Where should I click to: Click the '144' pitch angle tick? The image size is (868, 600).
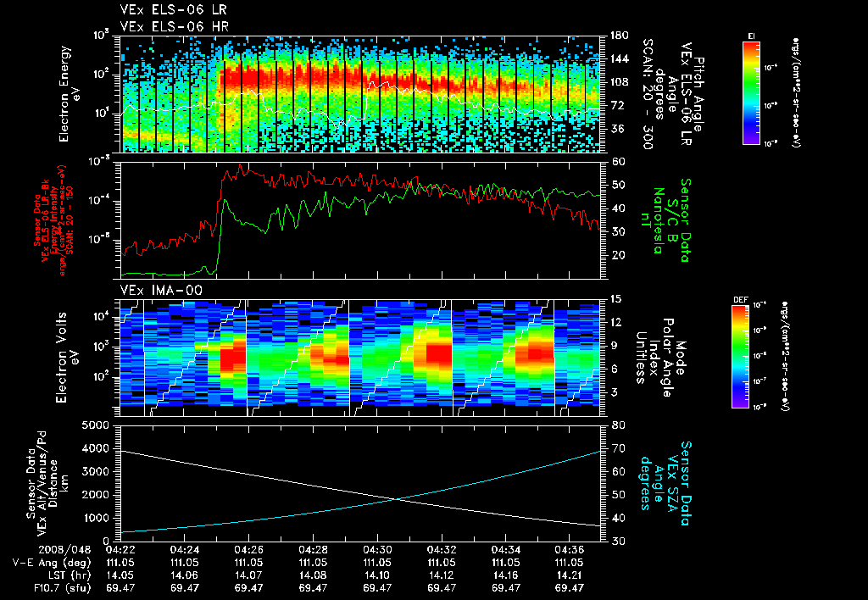[x=619, y=58]
